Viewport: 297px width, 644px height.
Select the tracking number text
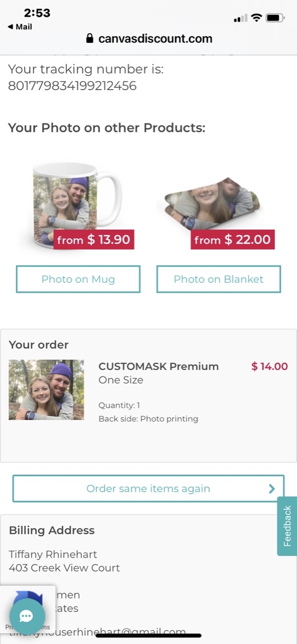[72, 86]
